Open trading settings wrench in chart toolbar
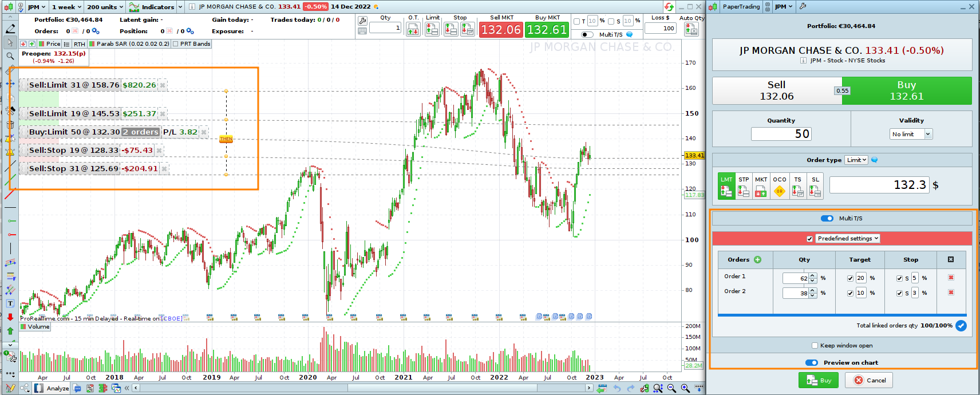The width and height of the screenshot is (980, 395). 362,21
